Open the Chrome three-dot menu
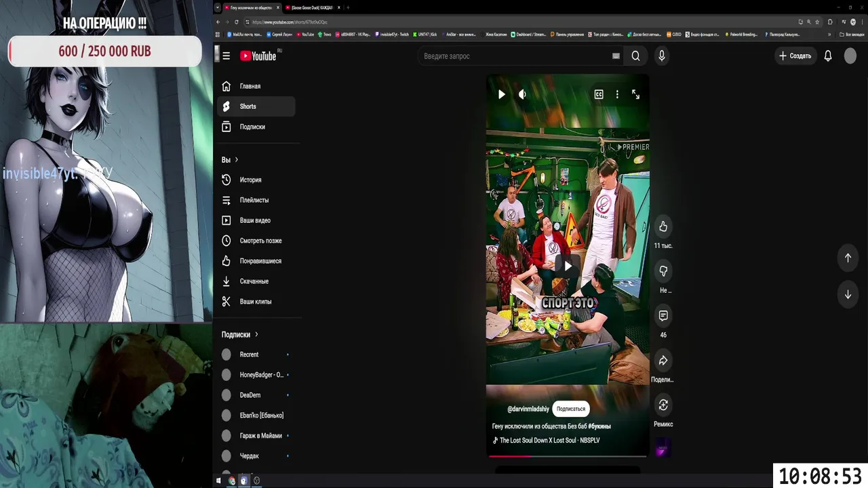The height and width of the screenshot is (488, 868). click(x=862, y=22)
